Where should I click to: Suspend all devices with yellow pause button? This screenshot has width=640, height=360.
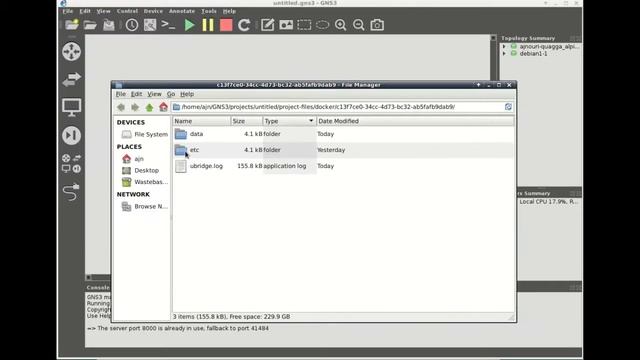tap(208, 25)
